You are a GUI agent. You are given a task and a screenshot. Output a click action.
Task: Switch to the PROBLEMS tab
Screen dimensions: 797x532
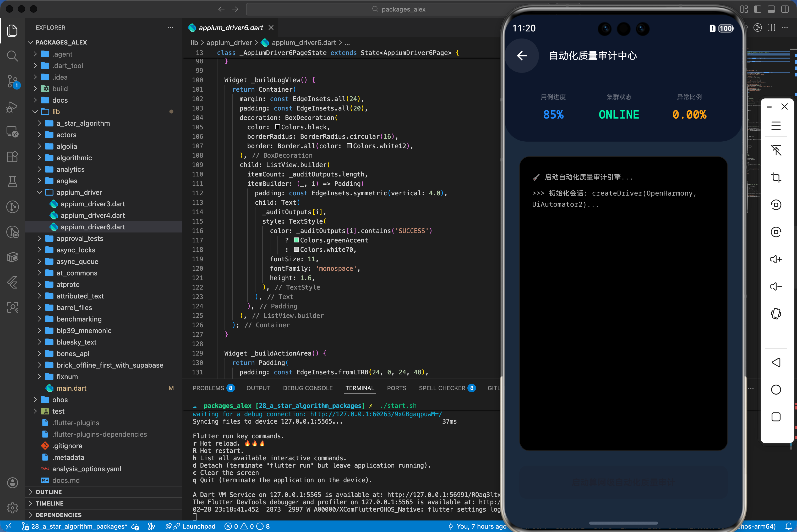(x=208, y=388)
